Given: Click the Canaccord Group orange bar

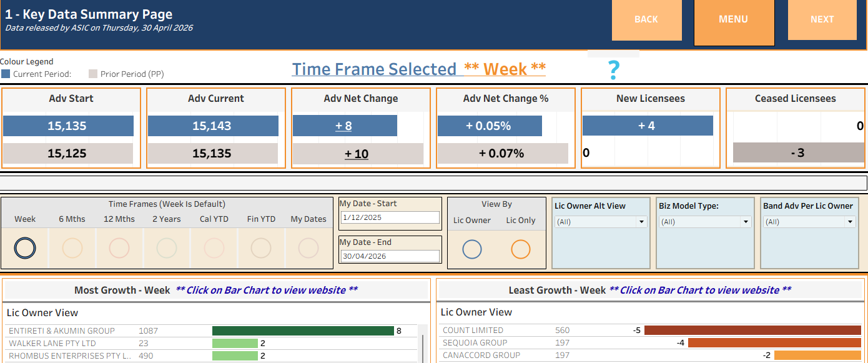Looking at the screenshot, I should pyautogui.click(x=818, y=355).
